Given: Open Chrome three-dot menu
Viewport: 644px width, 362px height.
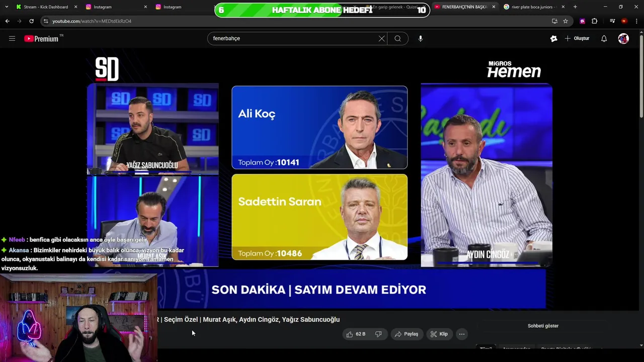Looking at the screenshot, I should click(x=636, y=21).
